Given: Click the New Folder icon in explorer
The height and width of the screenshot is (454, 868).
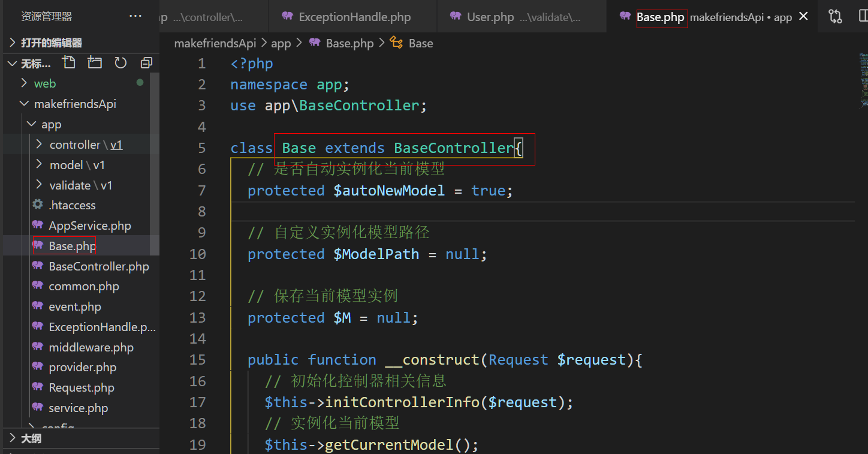Looking at the screenshot, I should coord(95,63).
